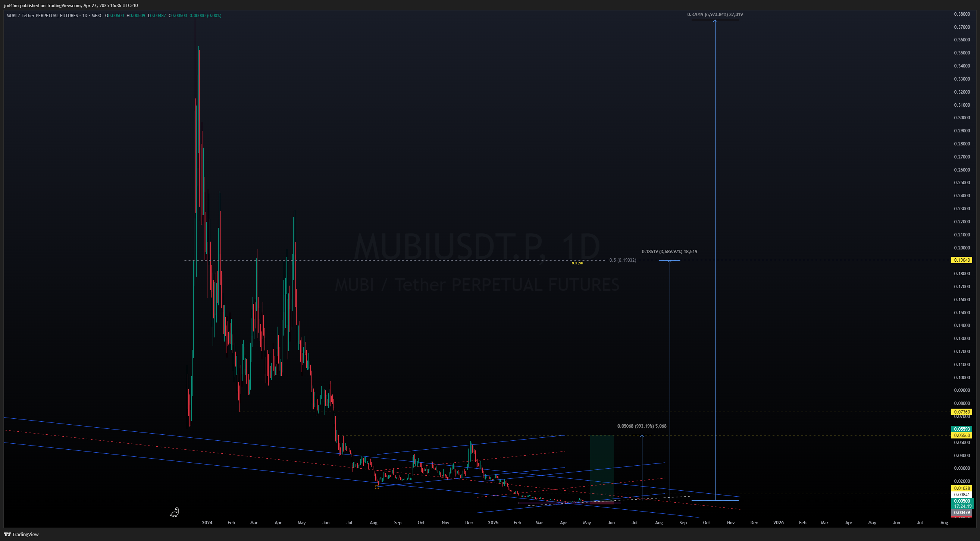
Task: Select the yellow 0.5 fib text note
Action: tap(577, 263)
